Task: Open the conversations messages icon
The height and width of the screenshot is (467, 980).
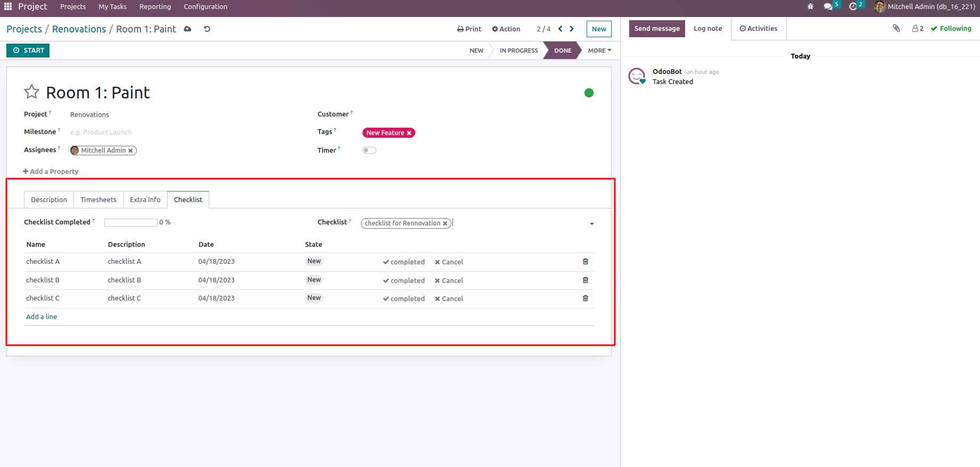Action: point(828,6)
